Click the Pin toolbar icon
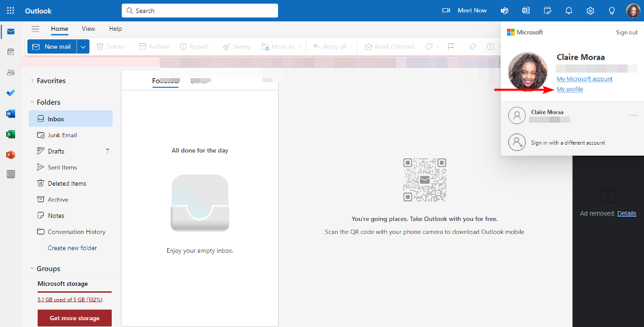The height and width of the screenshot is (327, 644). click(473, 47)
